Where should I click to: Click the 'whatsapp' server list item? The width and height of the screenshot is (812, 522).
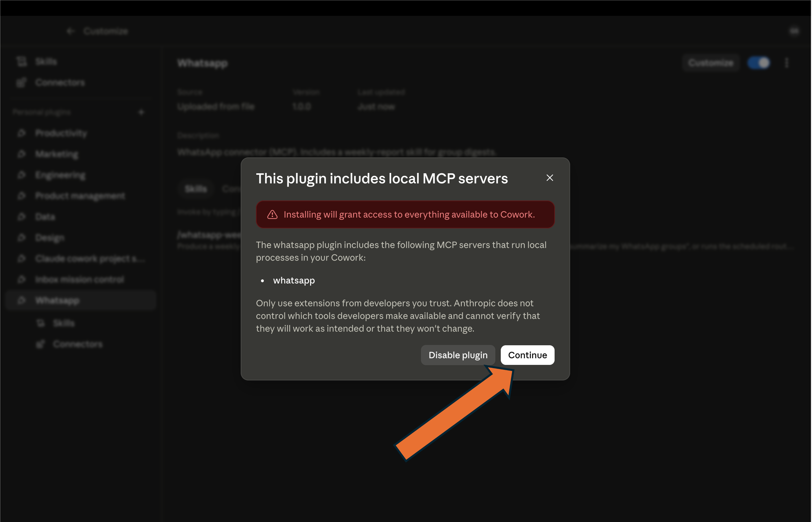(294, 280)
